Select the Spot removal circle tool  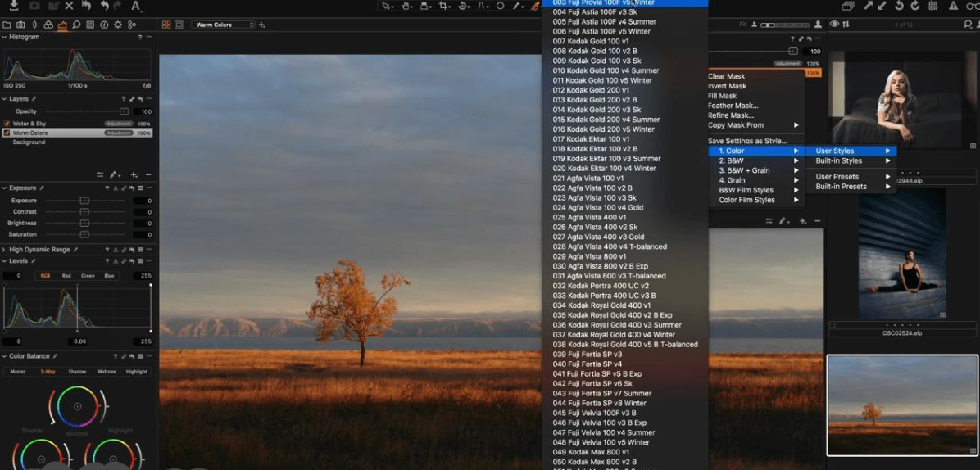501,6
